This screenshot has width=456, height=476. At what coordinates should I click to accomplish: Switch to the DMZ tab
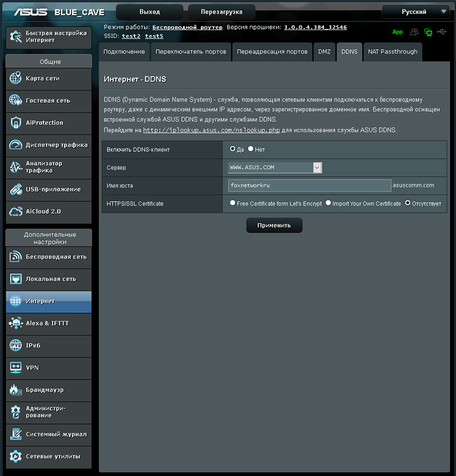coord(324,52)
